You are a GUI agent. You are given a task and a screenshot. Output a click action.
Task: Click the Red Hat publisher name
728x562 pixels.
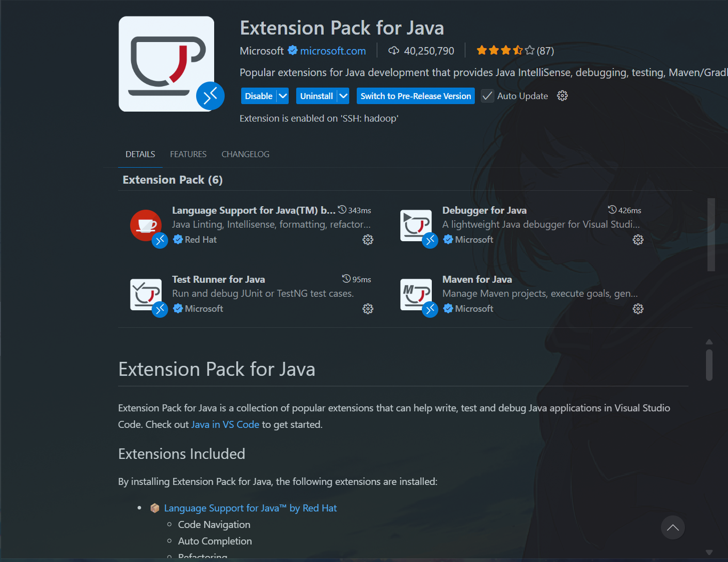tap(201, 240)
